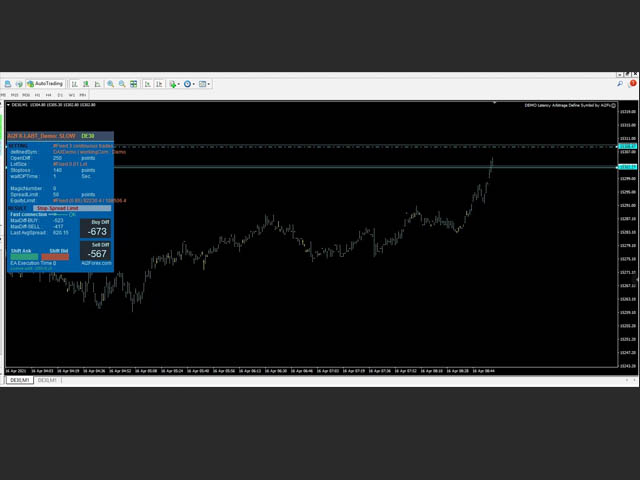Click the 16 Apr 08:44 time label
This screenshot has height=480, width=640.
[483, 371]
